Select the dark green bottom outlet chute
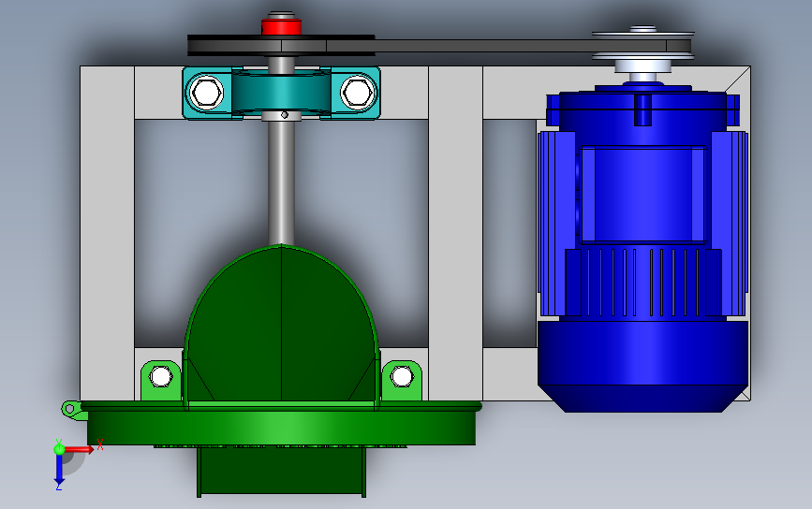The width and height of the screenshot is (812, 509). click(281, 471)
